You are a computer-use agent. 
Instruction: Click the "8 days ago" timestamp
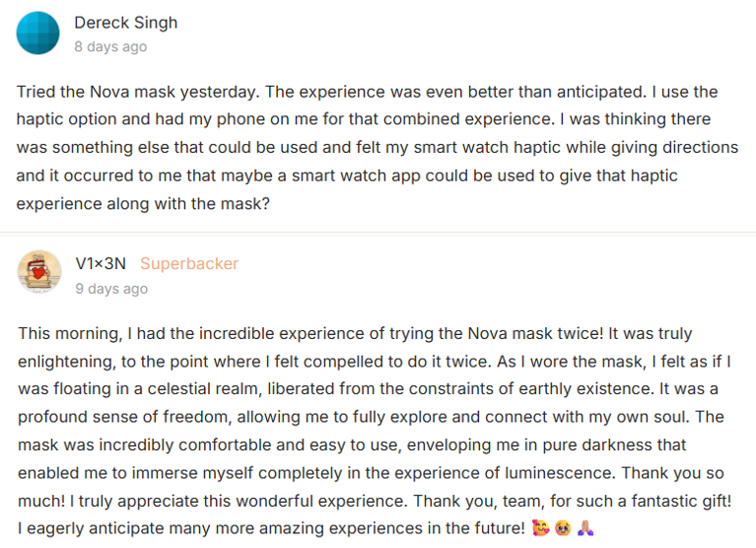tap(111, 46)
